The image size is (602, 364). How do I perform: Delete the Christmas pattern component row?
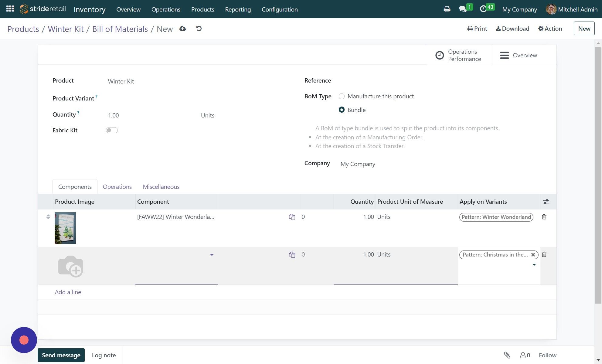coord(544,254)
